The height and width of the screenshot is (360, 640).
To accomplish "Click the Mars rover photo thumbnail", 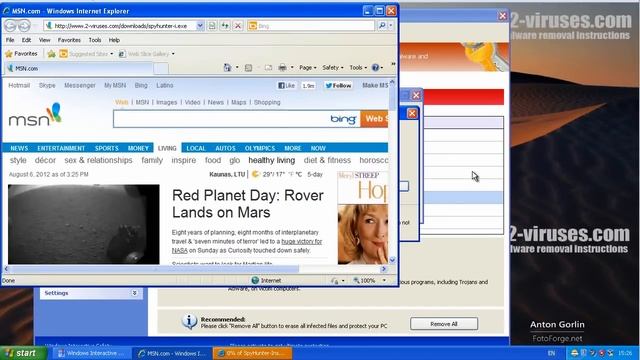I will pyautogui.click(x=84, y=224).
